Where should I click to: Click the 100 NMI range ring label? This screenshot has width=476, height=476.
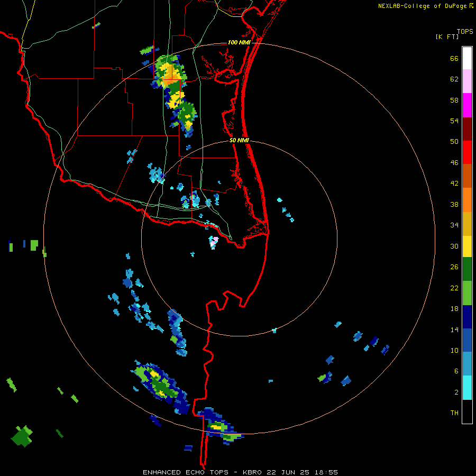pos(239,42)
